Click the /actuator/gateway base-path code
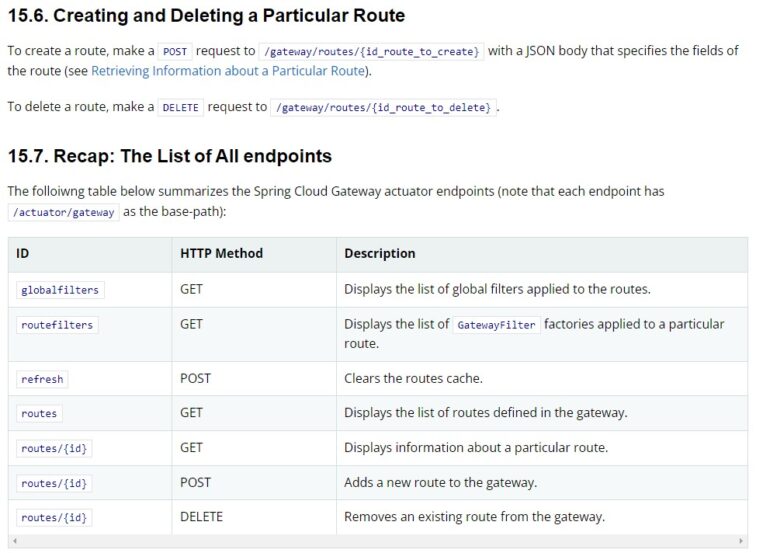 pos(63,212)
